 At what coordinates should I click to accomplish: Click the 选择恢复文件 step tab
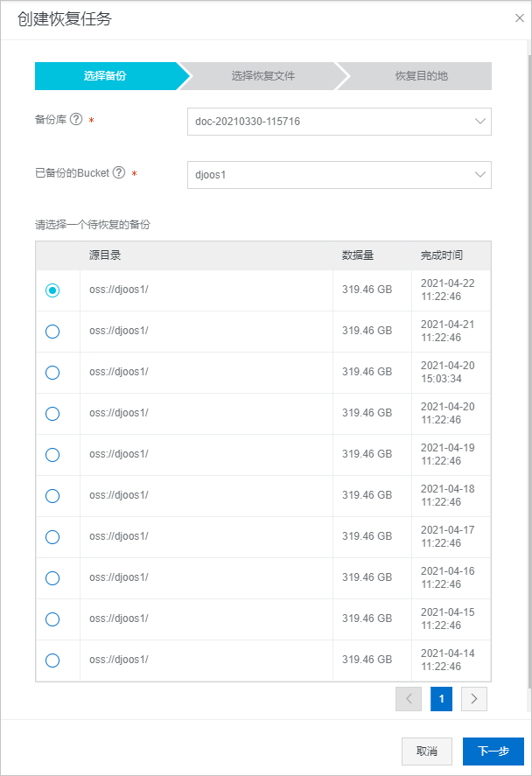263,76
